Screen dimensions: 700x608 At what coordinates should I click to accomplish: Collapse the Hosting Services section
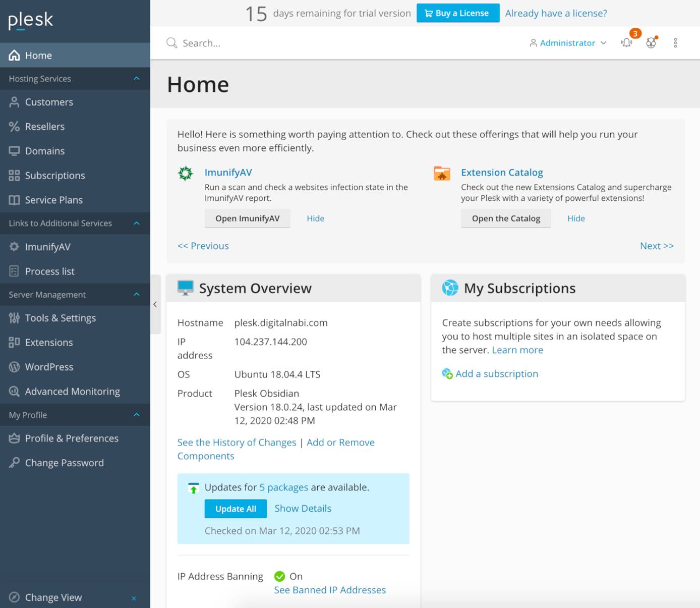tap(136, 79)
